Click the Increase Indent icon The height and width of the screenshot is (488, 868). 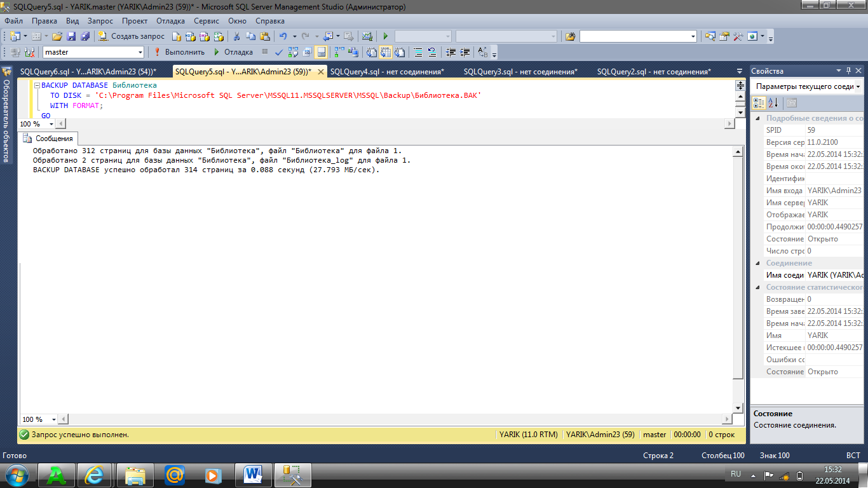[465, 52]
